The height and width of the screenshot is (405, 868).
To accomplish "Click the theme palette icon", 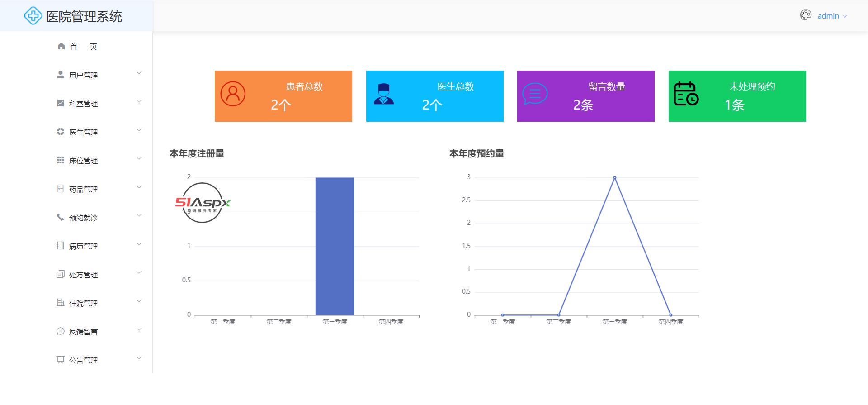I will (805, 15).
